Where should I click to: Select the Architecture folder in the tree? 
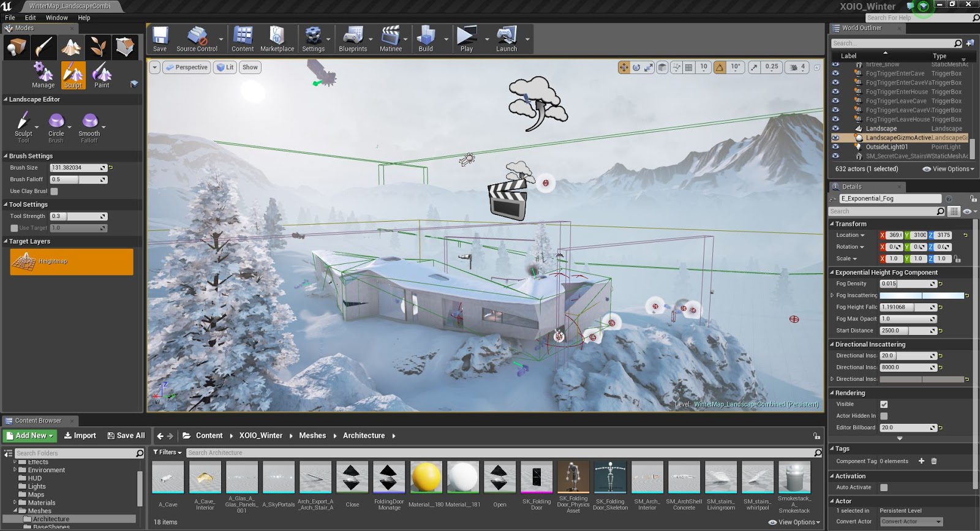coord(51,519)
